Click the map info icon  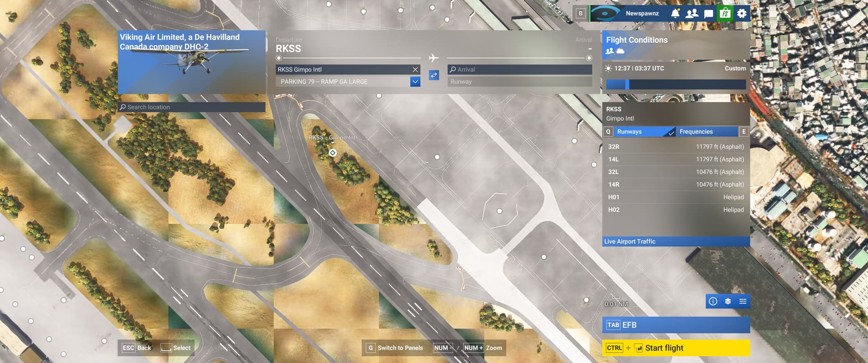[713, 301]
